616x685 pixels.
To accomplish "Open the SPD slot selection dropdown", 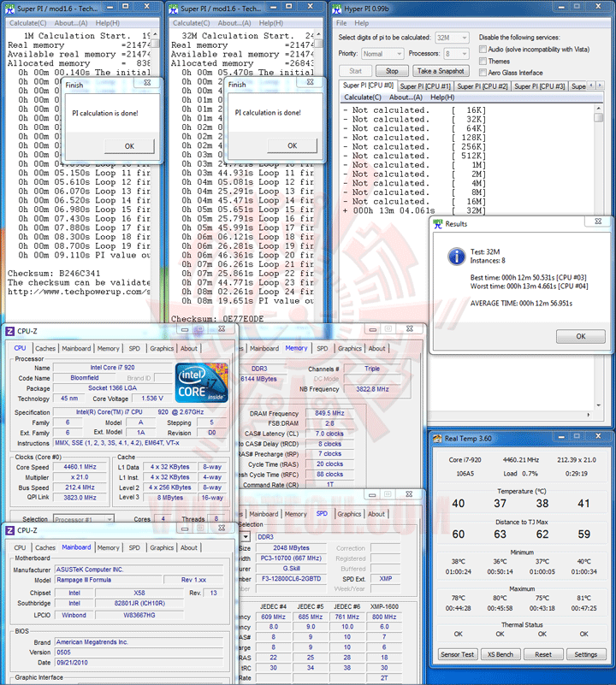I will click(246, 536).
